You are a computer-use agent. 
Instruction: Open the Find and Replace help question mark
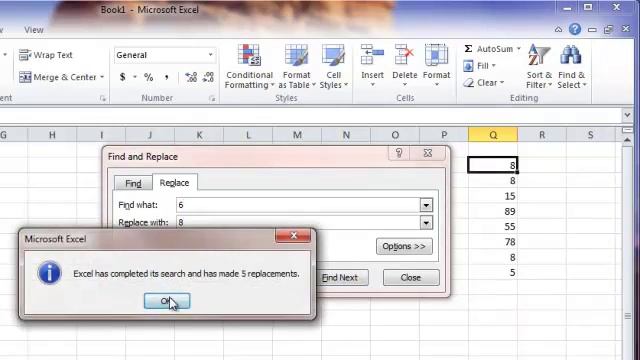(x=399, y=153)
